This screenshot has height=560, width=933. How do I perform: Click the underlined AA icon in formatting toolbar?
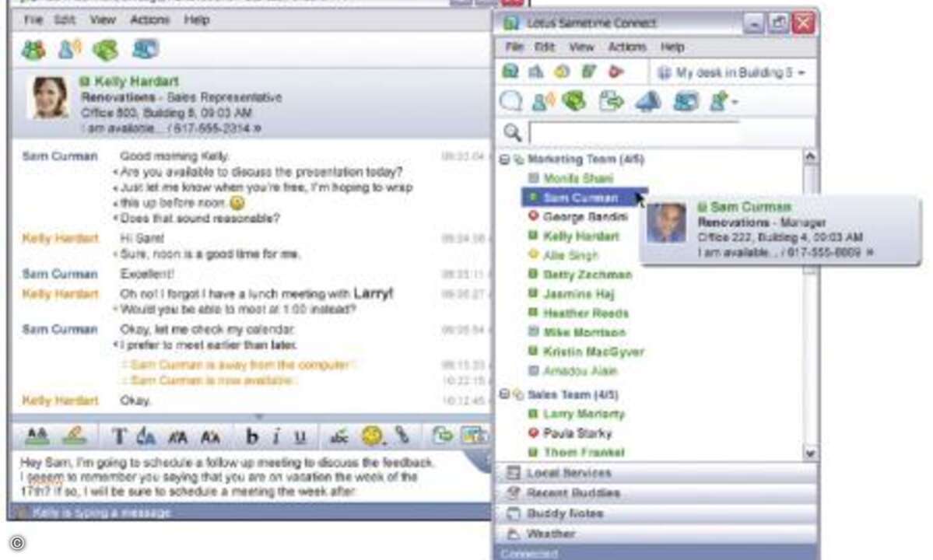[x=37, y=437]
